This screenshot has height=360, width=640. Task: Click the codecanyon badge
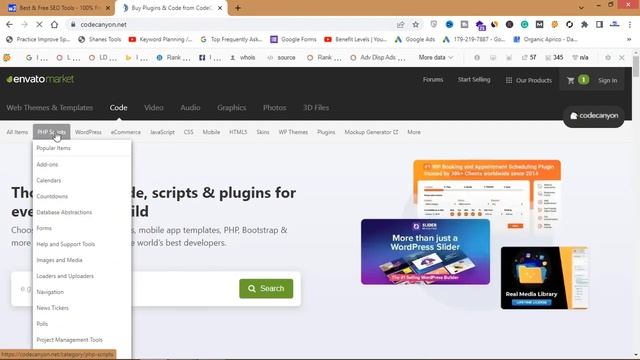(x=593, y=116)
